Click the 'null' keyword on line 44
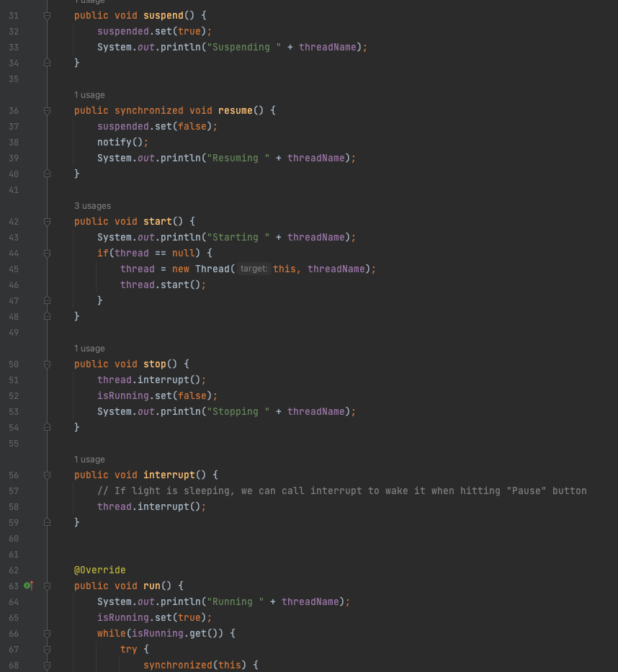 184,254
